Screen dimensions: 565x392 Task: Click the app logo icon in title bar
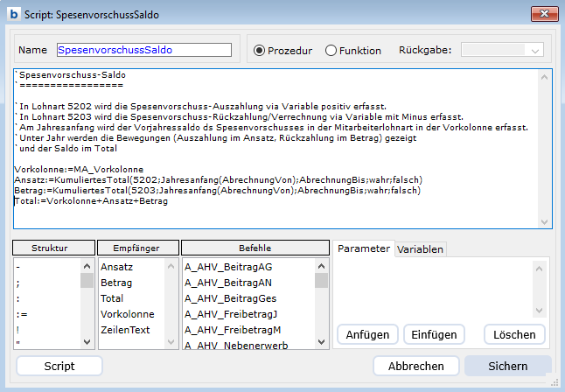tap(13, 13)
